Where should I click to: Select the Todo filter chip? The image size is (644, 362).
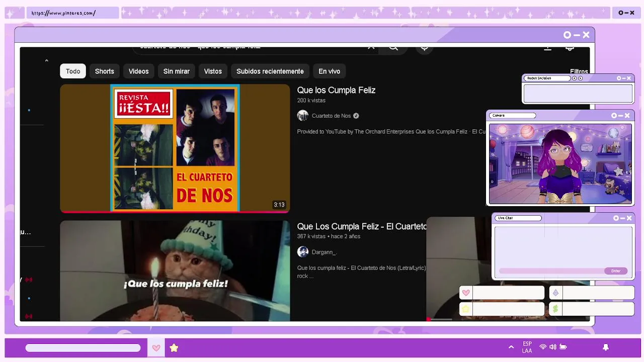coord(73,71)
